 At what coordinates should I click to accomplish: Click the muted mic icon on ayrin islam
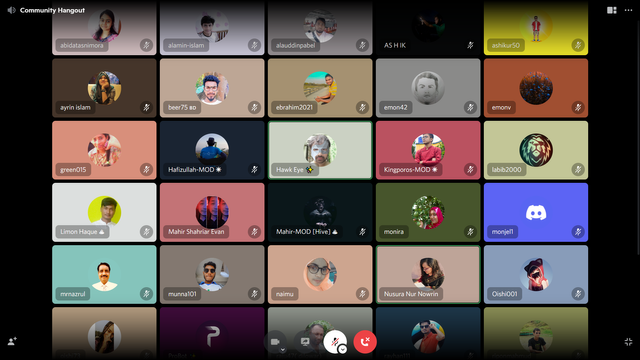pos(146,107)
